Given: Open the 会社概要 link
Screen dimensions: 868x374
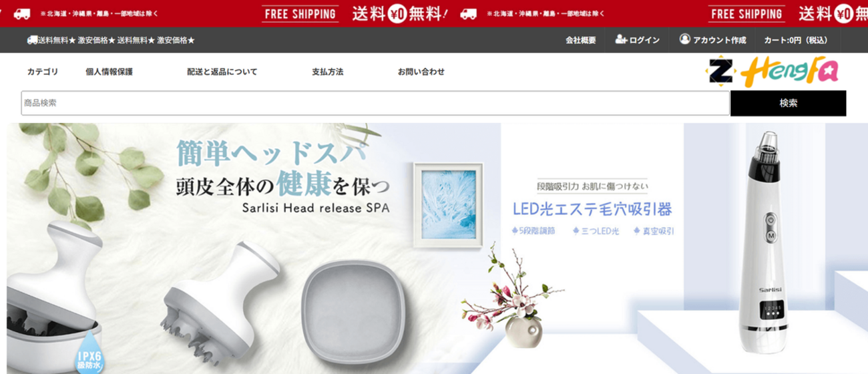Looking at the screenshot, I should (x=581, y=40).
